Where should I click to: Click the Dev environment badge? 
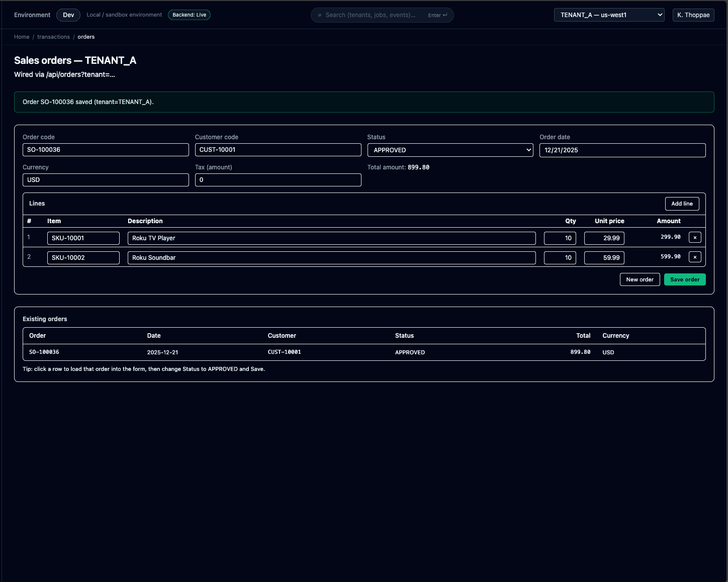click(x=68, y=15)
